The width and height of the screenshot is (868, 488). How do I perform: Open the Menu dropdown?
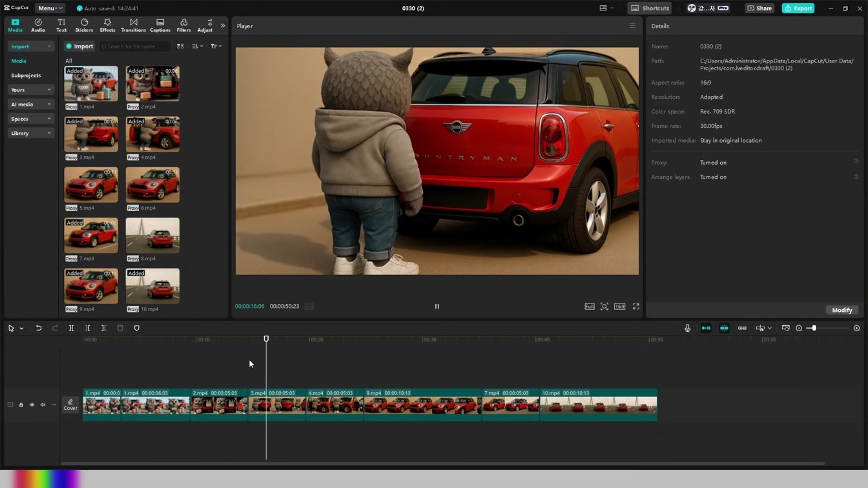tap(50, 8)
